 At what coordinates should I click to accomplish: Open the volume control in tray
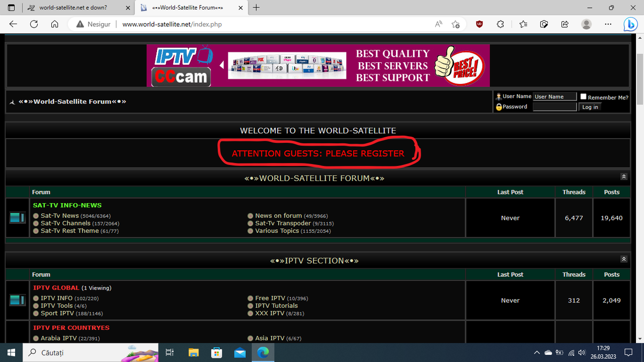click(582, 352)
